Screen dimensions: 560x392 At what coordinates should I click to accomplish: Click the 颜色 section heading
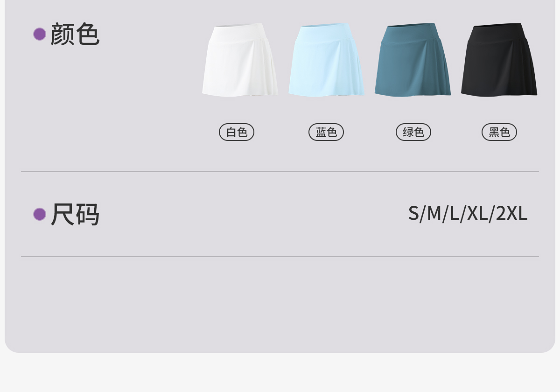click(75, 34)
